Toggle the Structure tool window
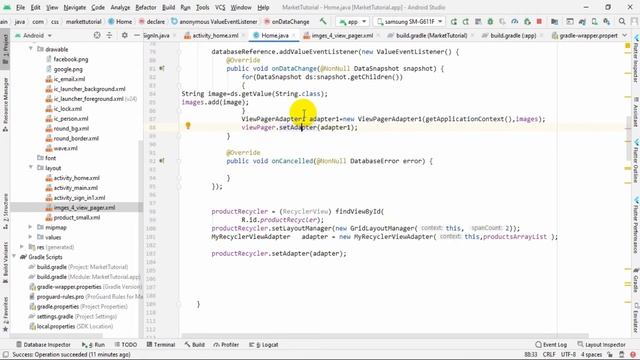The image size is (640, 360). pyautogui.click(x=5, y=212)
